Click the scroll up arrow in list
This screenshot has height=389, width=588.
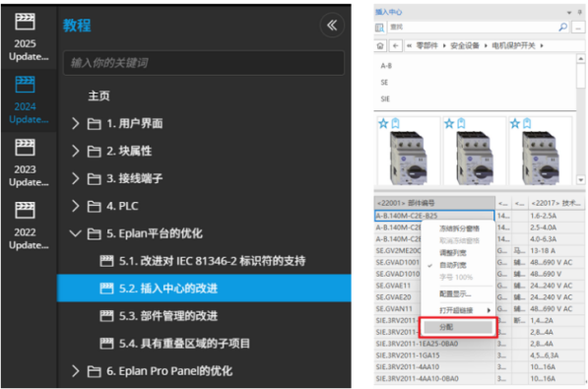tap(580, 58)
